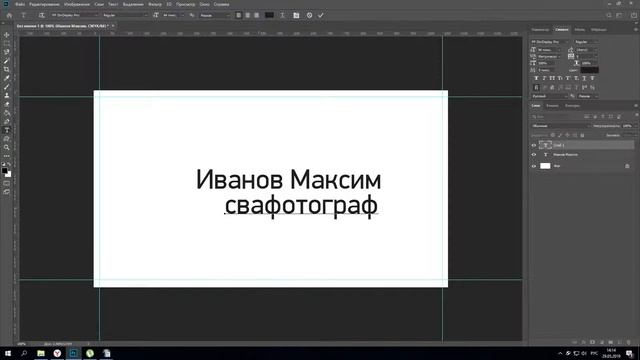640x360 pixels.
Task: Open leading dropdown in Character panel
Action: click(587, 50)
